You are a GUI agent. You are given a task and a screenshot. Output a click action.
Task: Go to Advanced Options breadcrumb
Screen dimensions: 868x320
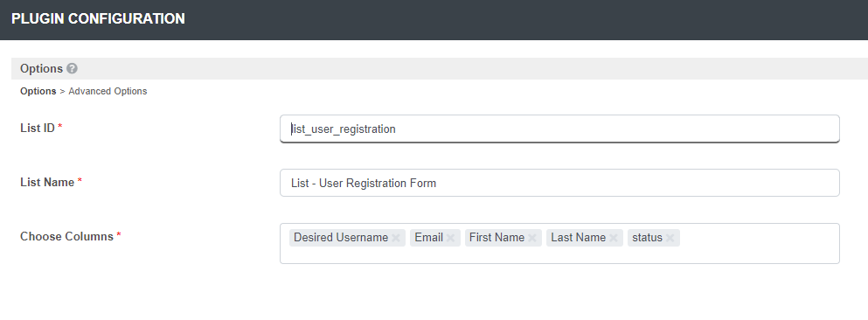tap(108, 91)
